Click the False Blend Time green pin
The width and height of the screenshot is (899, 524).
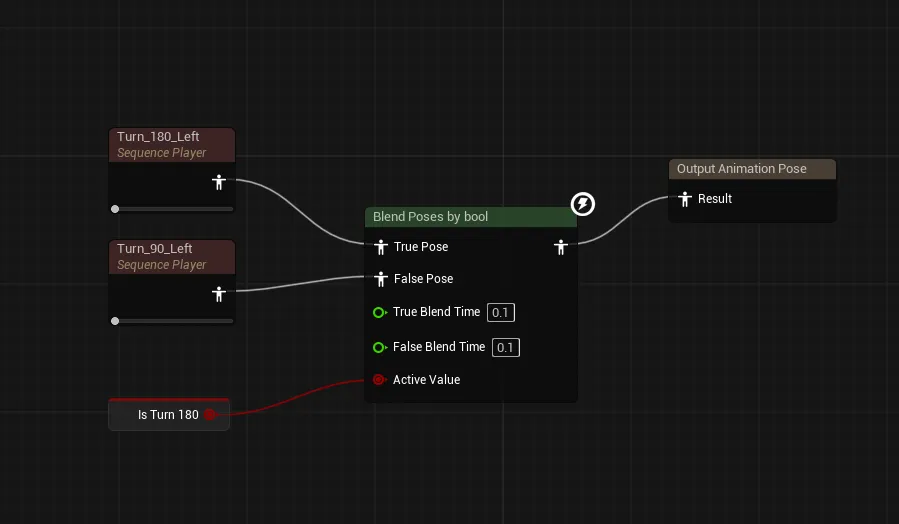[x=380, y=347]
